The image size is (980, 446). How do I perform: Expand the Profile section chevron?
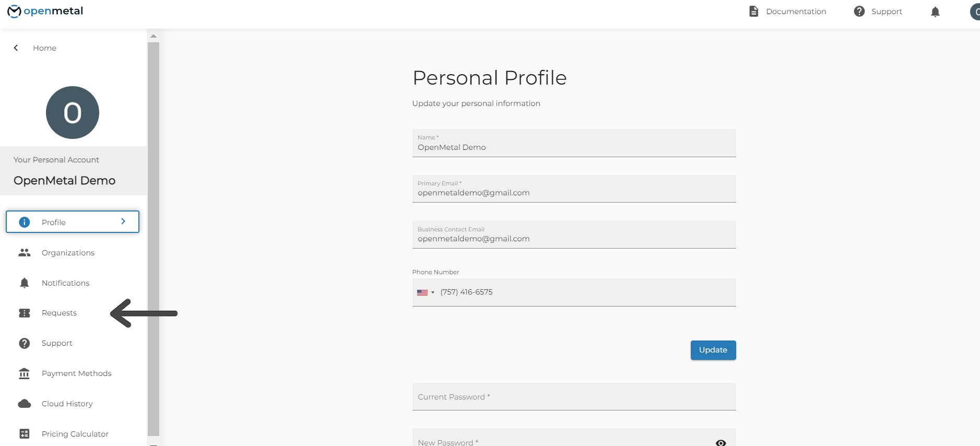coord(123,221)
